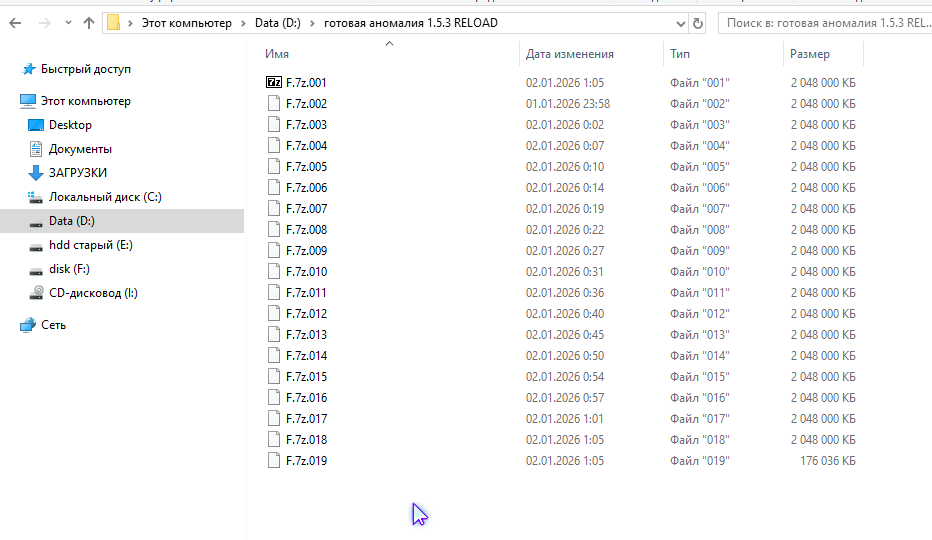932x540 pixels.
Task: Open 'ЗАГРУЗКИ' folder in navigation pane
Action: pyautogui.click(x=78, y=173)
